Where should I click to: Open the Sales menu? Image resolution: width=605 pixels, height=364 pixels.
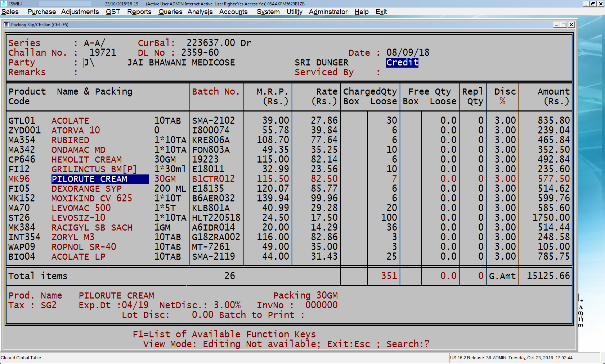click(10, 12)
